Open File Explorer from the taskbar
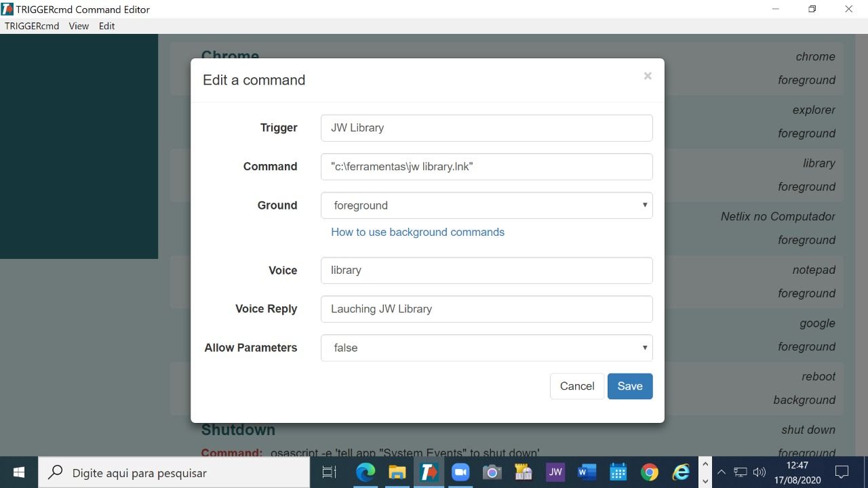Image resolution: width=868 pixels, height=488 pixels. click(x=397, y=472)
